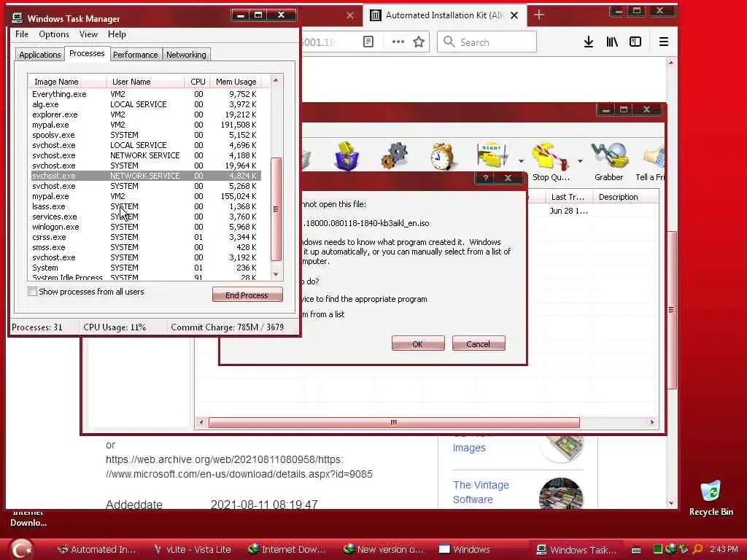Switch to the Applications tab
The image size is (747, 560).
40,55
